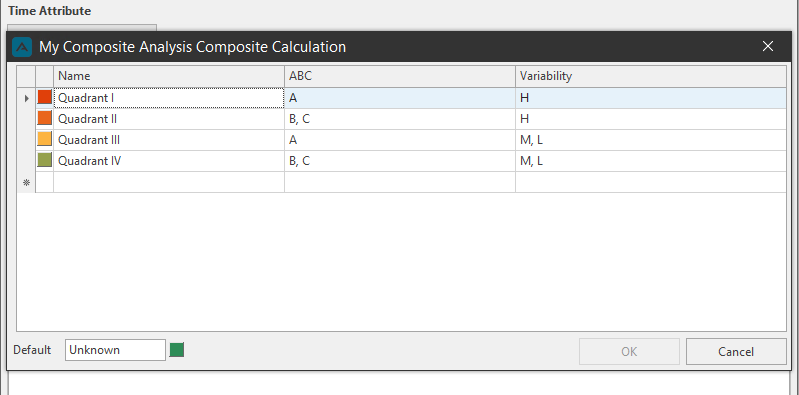Click the ABC cell of Quadrant I

(400, 98)
